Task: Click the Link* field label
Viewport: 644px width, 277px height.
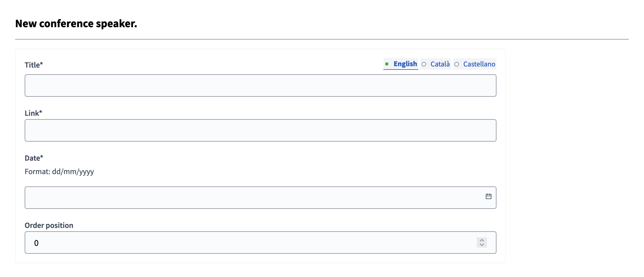Action: 33,113
